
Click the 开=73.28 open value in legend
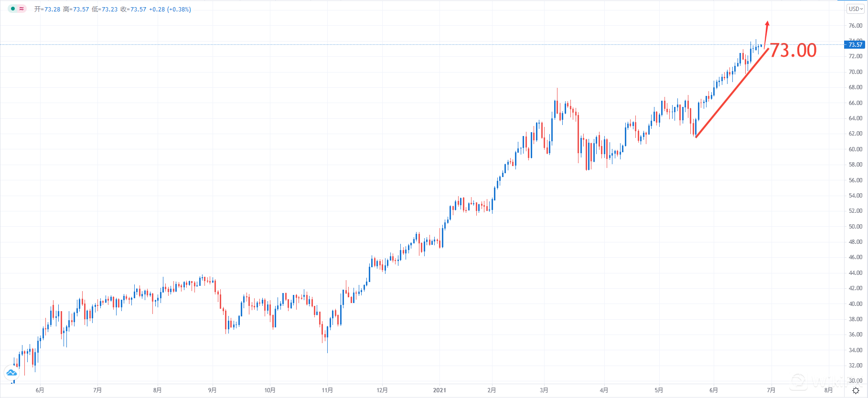pos(47,10)
